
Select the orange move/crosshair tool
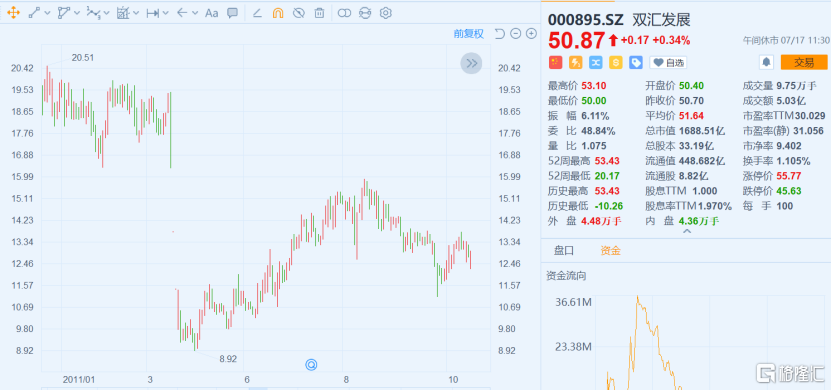(13, 13)
